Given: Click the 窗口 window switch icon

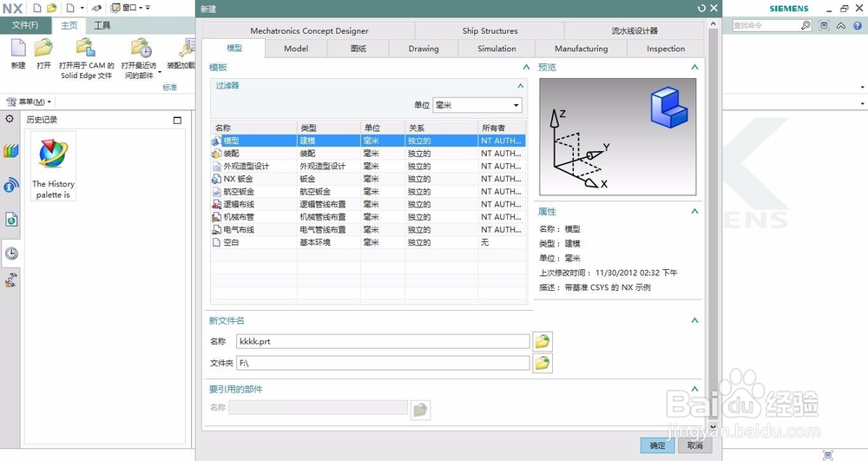Looking at the screenshot, I should pyautogui.click(x=115, y=8).
